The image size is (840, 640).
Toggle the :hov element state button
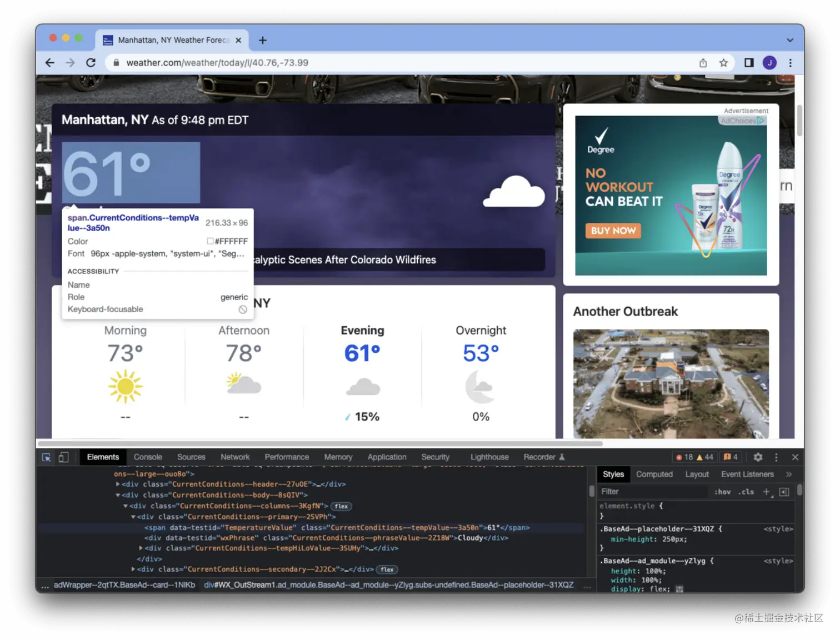tap(722, 492)
